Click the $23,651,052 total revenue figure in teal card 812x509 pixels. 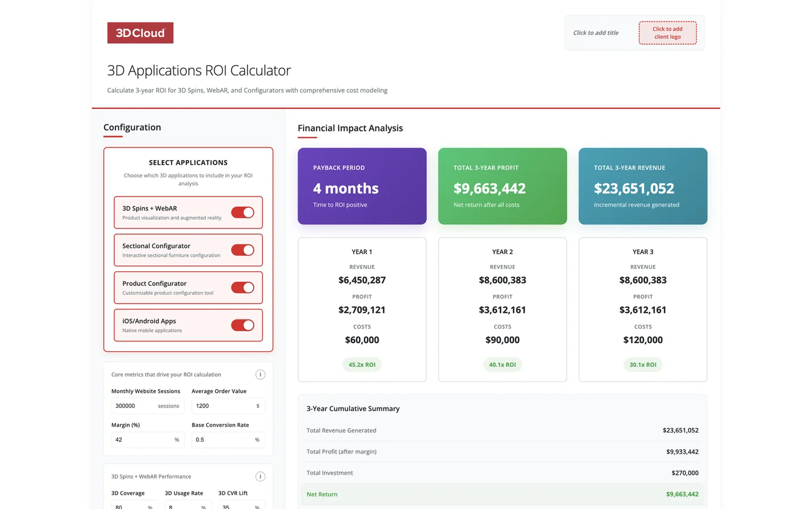pyautogui.click(x=634, y=188)
